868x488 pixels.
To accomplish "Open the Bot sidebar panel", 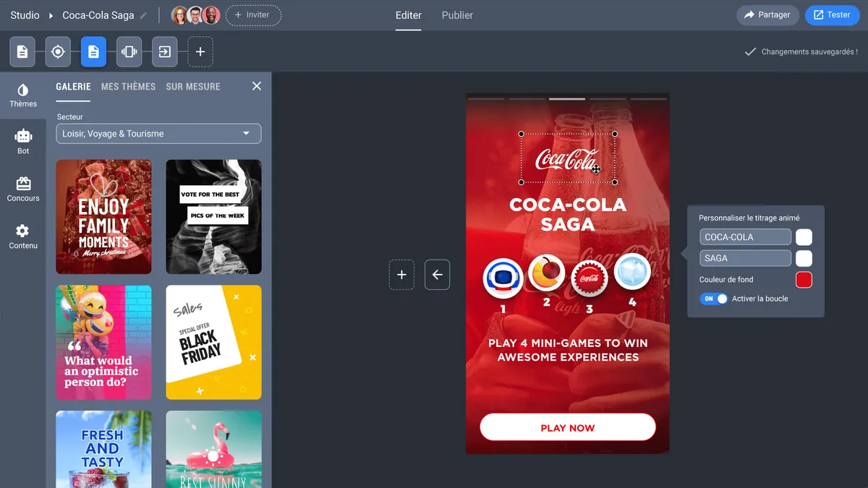I will [x=23, y=142].
